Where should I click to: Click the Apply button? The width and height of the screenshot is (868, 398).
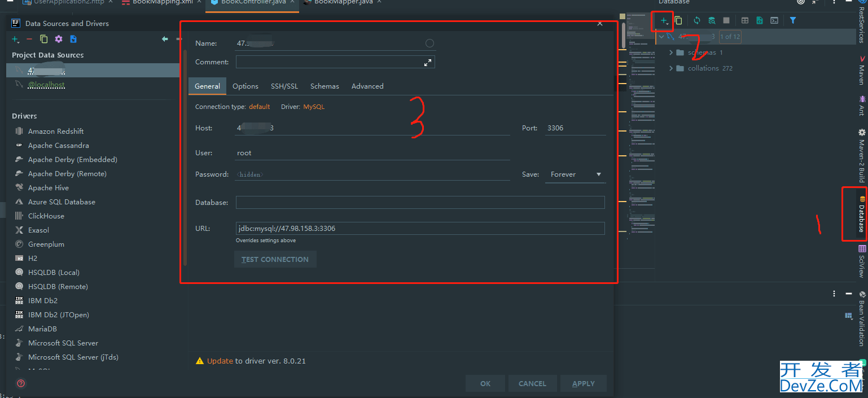click(x=584, y=383)
